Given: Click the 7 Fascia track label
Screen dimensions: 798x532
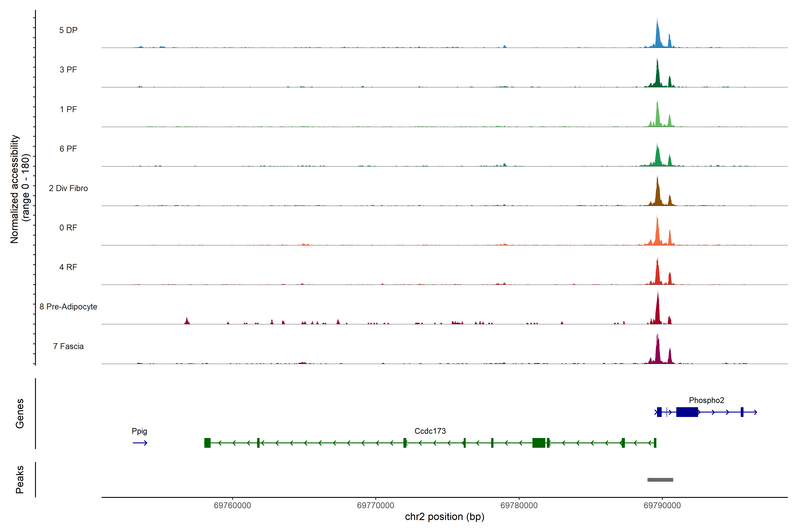Looking at the screenshot, I should coord(68,346).
